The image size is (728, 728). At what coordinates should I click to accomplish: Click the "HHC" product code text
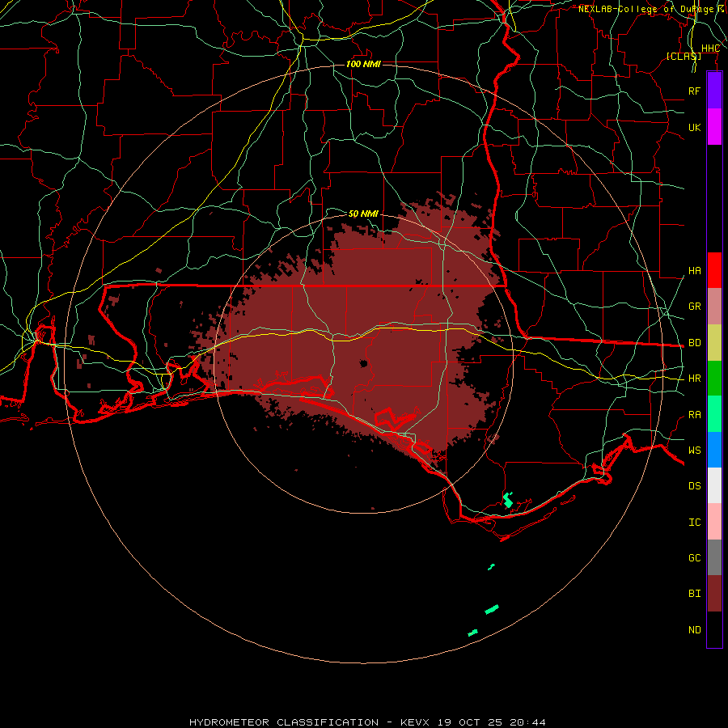click(x=710, y=49)
